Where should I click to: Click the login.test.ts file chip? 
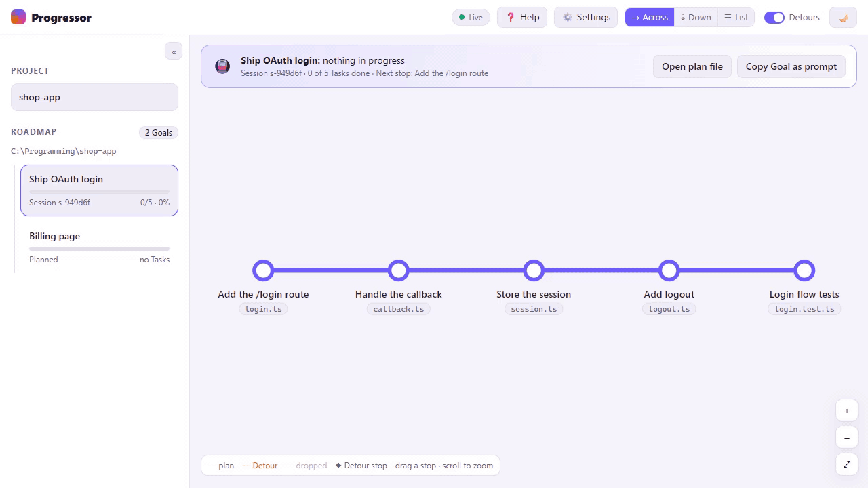(x=804, y=309)
